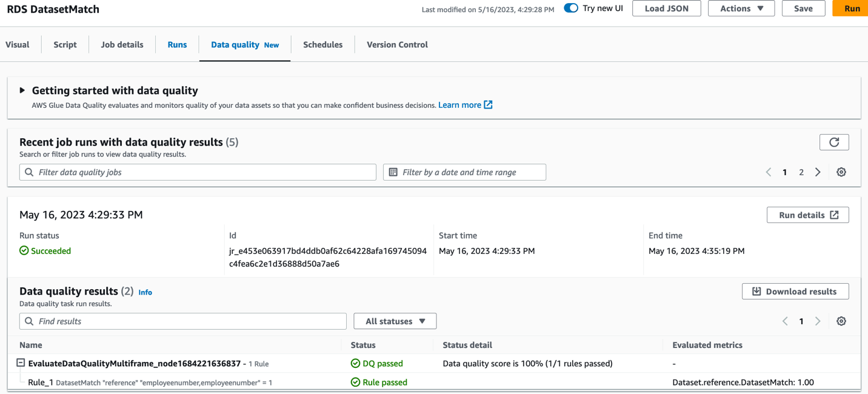Open the Job details tab

pyautogui.click(x=122, y=45)
